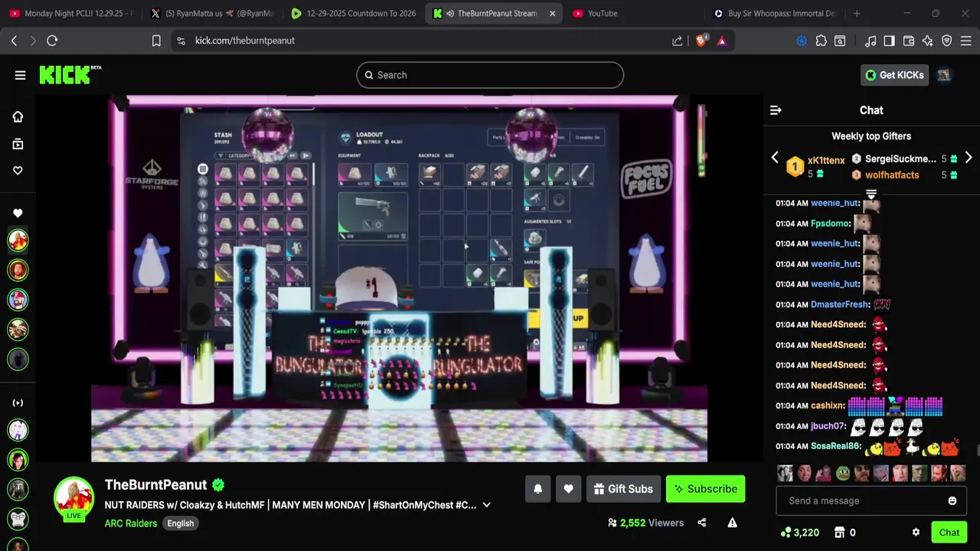The image size is (980, 551).
Task: Open the live radio icon in sidebar
Action: click(x=18, y=403)
